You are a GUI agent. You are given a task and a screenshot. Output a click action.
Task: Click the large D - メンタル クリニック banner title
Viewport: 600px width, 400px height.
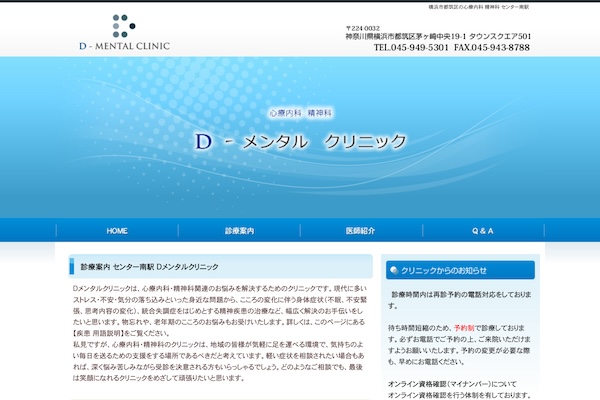click(x=300, y=142)
